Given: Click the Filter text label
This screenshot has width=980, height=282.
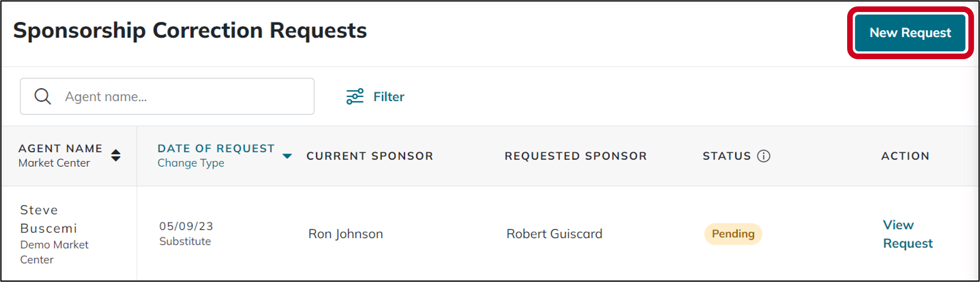Looking at the screenshot, I should click(x=388, y=96).
